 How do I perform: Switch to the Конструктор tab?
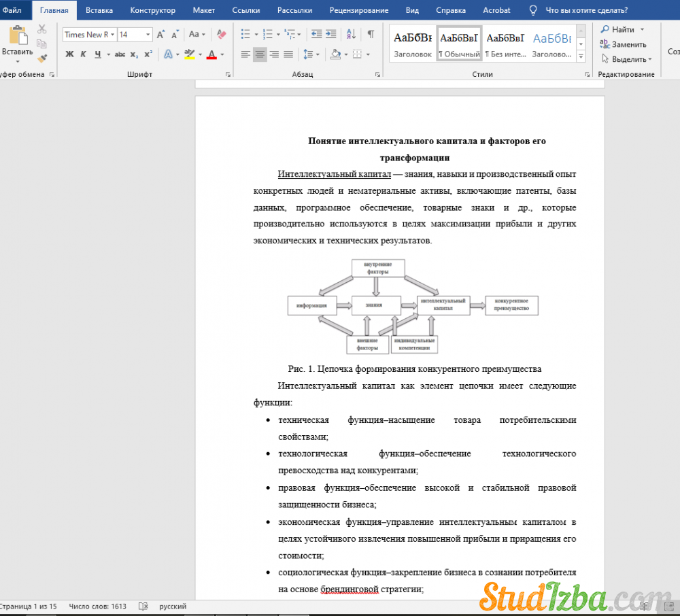[x=152, y=10]
